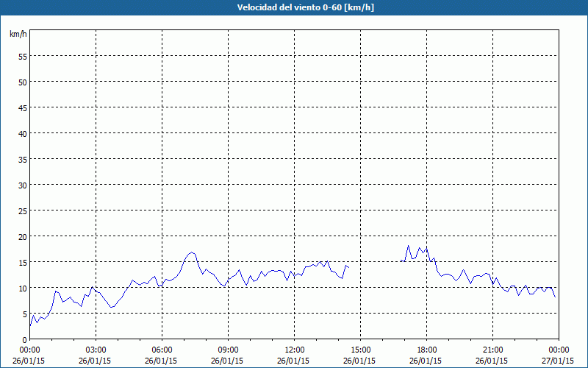The image size is (588, 368).
Task: Click the 27/01/15 date label
Action: 559,361
